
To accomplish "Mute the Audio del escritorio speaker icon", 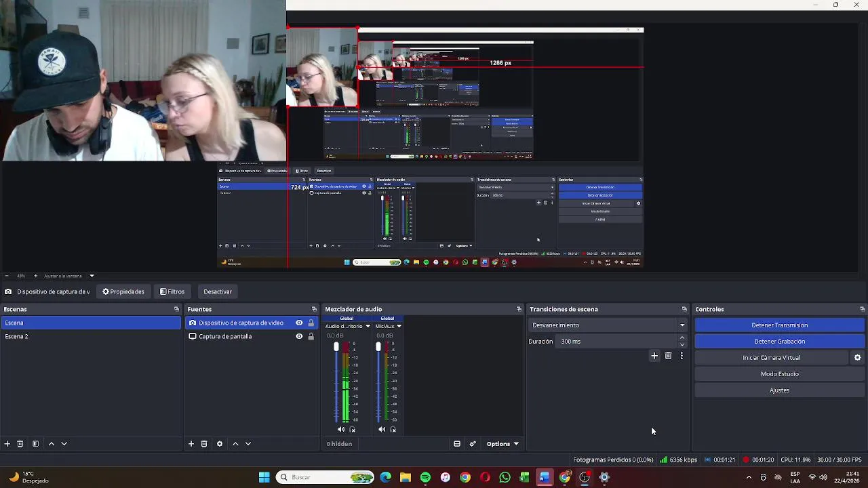I will click(341, 429).
